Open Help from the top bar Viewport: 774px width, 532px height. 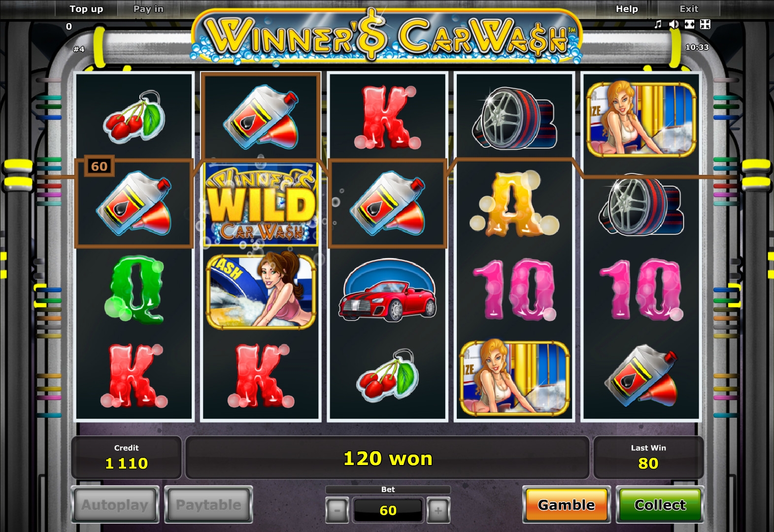627,9
